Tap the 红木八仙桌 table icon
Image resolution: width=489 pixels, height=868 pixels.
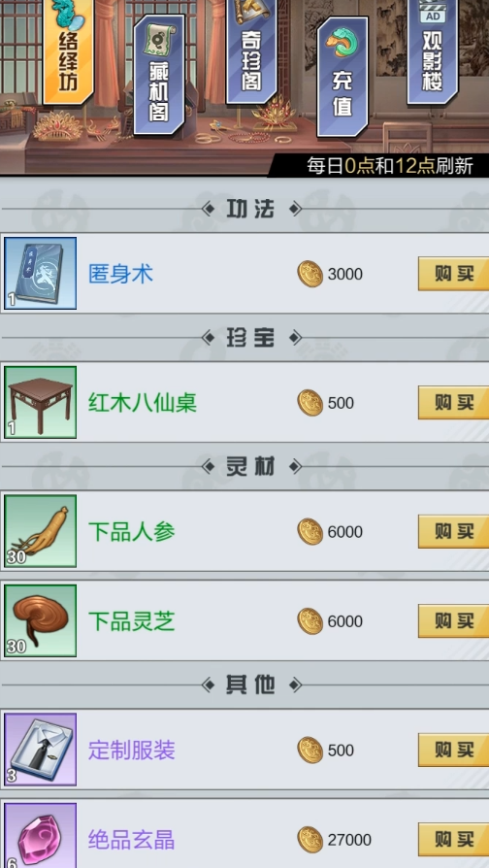coord(41,403)
